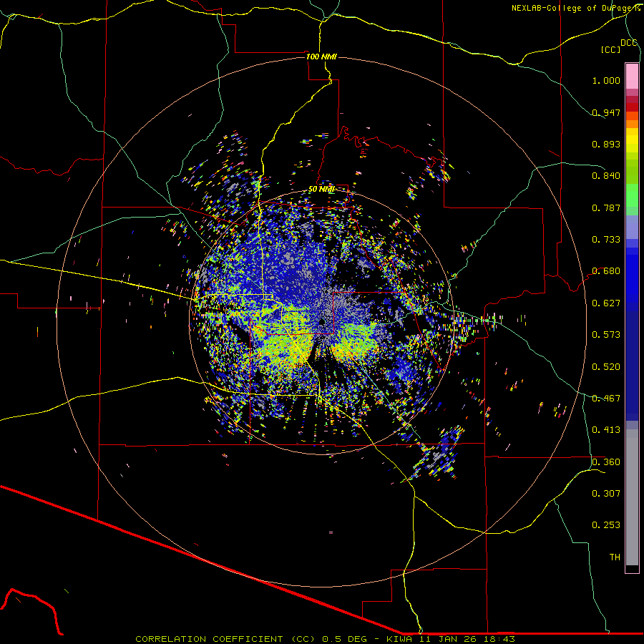
Task: Click the 0.733 scale label
Action: [x=606, y=240]
